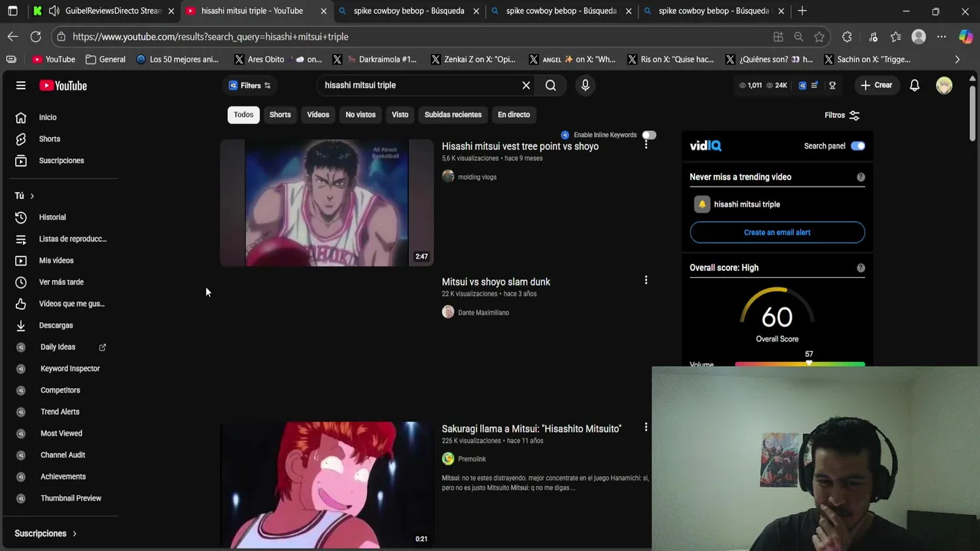This screenshot has height=551, width=980.
Task: Open the General bookmarks folder
Action: point(105,59)
